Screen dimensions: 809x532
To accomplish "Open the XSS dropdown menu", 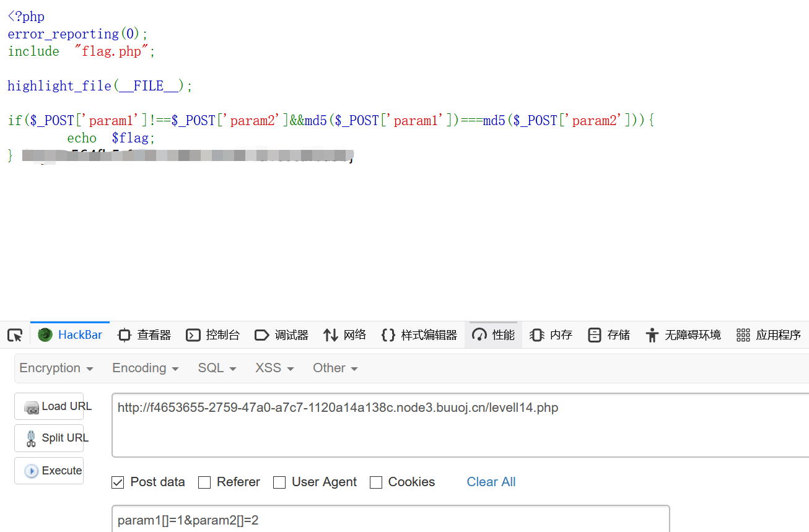I will pyautogui.click(x=274, y=368).
